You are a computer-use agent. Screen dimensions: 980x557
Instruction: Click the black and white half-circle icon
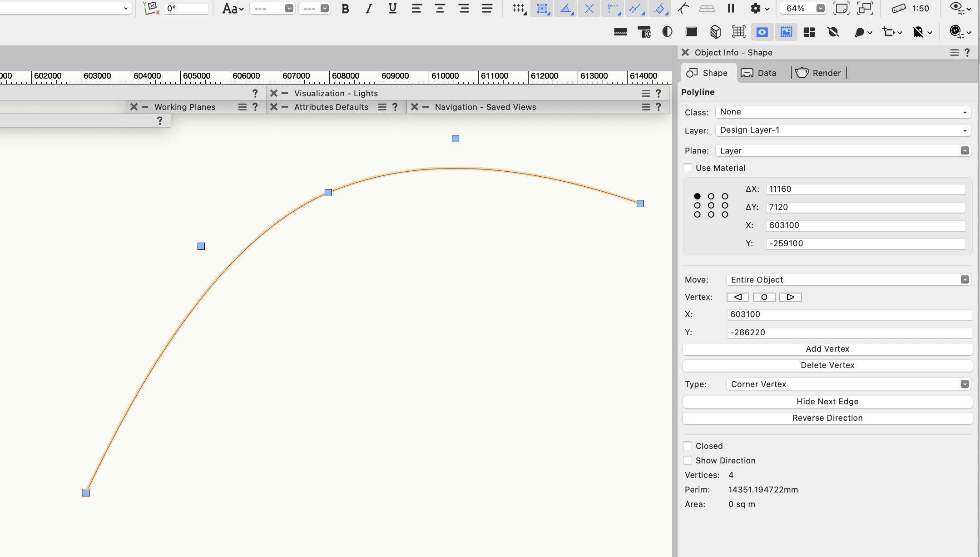pyautogui.click(x=667, y=32)
